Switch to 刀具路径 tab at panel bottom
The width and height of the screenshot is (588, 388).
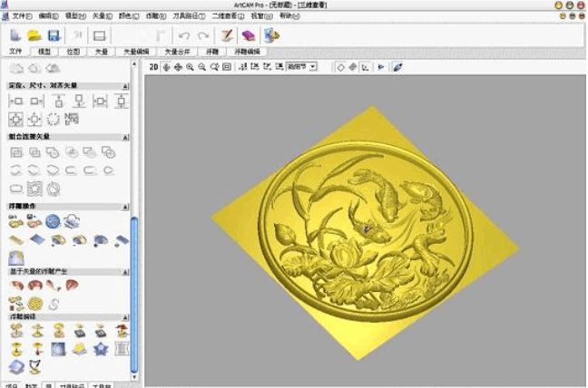pyautogui.click(x=73, y=385)
